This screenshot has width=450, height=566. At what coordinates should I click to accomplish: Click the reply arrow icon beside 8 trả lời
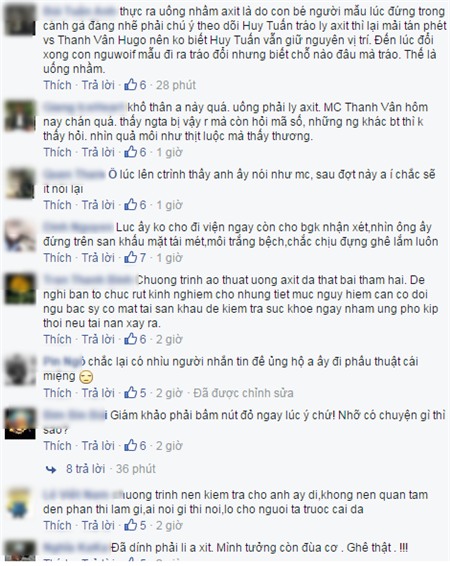[51, 469]
